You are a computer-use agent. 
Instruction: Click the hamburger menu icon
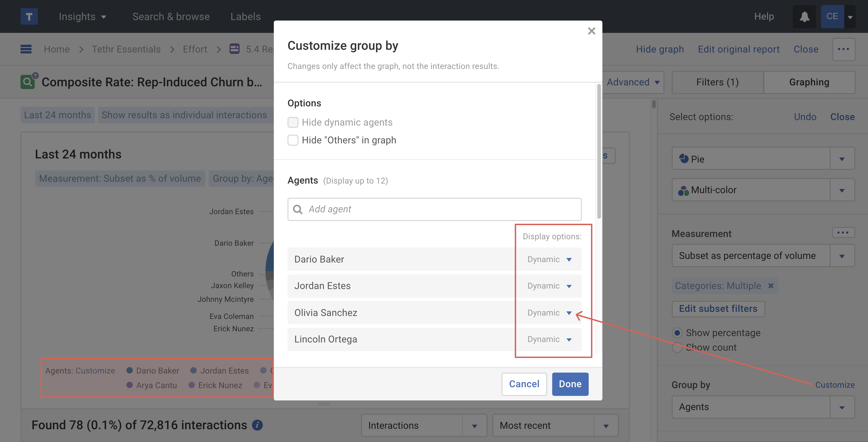point(26,49)
